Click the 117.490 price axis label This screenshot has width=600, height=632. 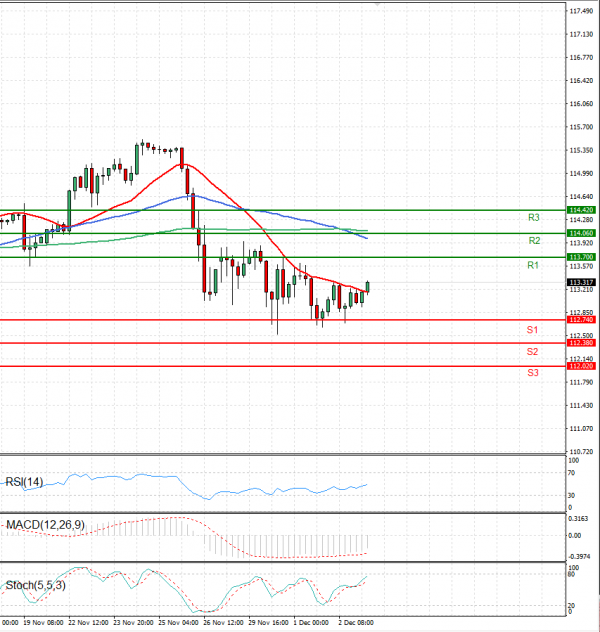[581, 11]
